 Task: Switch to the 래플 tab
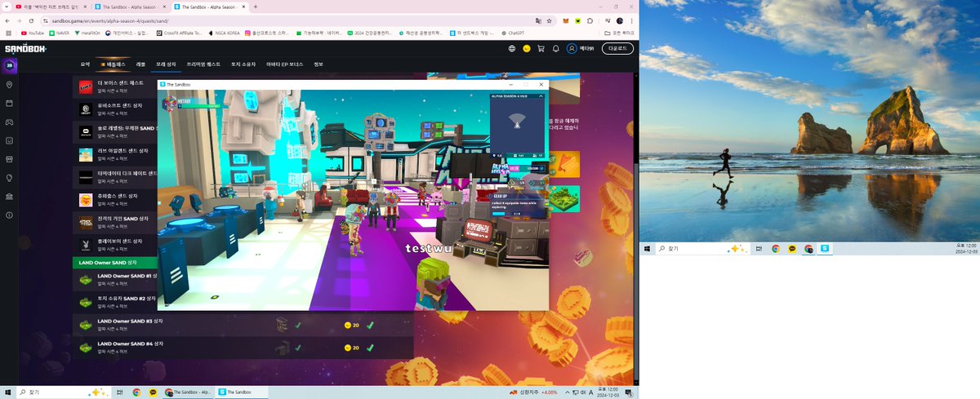(140, 64)
